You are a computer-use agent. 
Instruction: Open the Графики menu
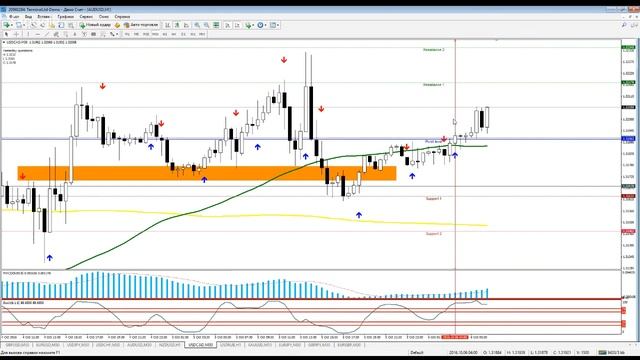(65, 17)
